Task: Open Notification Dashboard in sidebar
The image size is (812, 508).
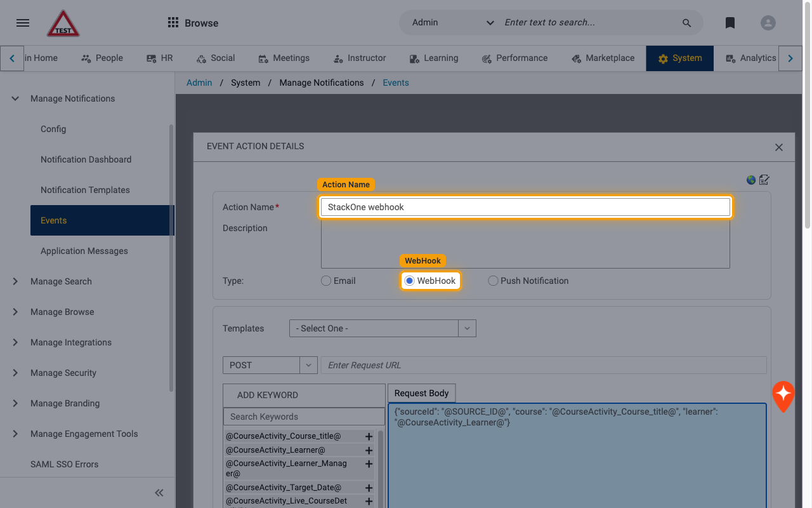Action: tap(86, 159)
